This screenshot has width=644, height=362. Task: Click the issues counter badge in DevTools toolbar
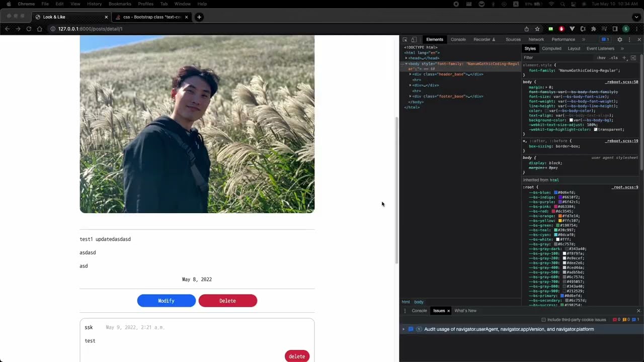tap(605, 40)
